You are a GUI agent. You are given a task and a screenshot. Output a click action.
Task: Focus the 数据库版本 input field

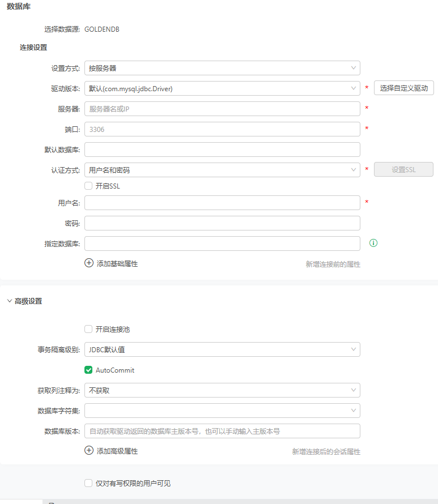click(222, 431)
